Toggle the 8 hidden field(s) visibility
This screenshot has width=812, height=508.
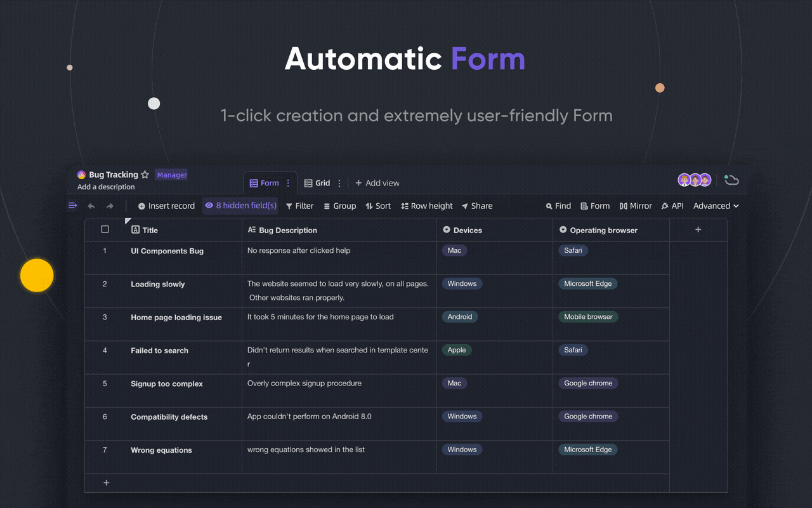pyautogui.click(x=240, y=206)
